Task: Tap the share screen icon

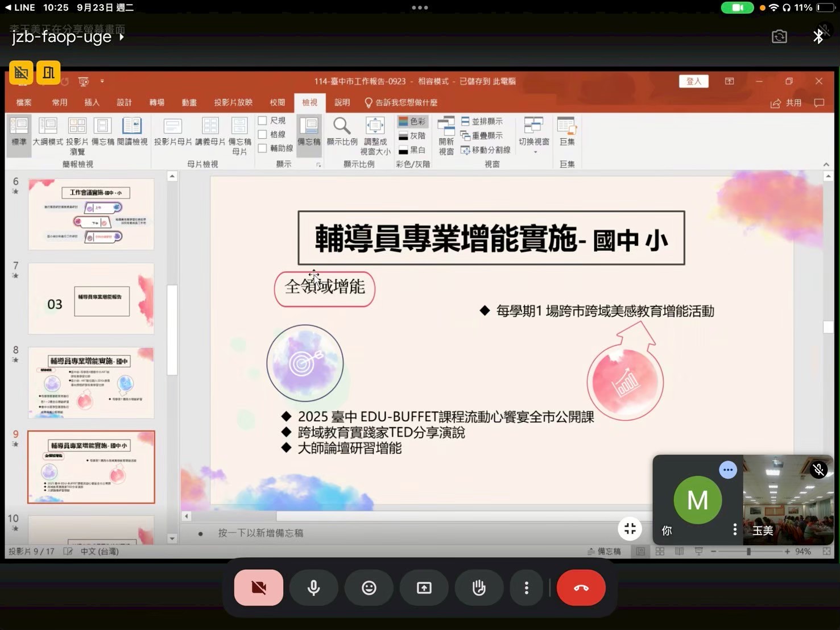Action: tap(424, 587)
